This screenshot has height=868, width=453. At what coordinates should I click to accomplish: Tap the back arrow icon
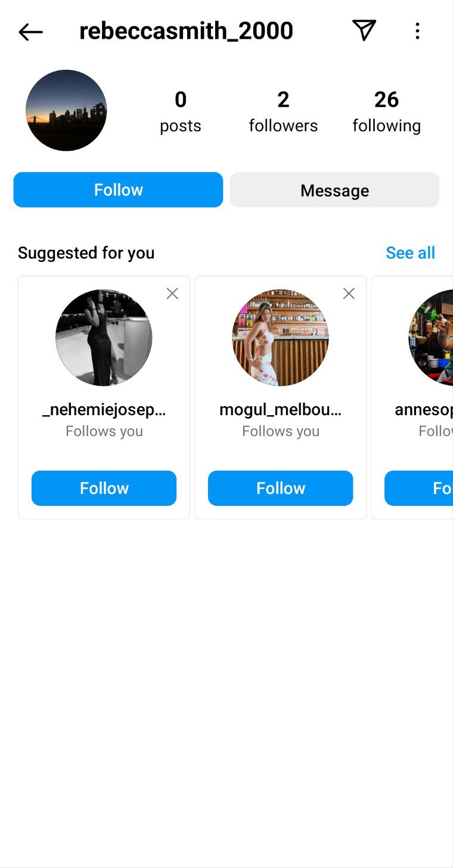pyautogui.click(x=30, y=32)
